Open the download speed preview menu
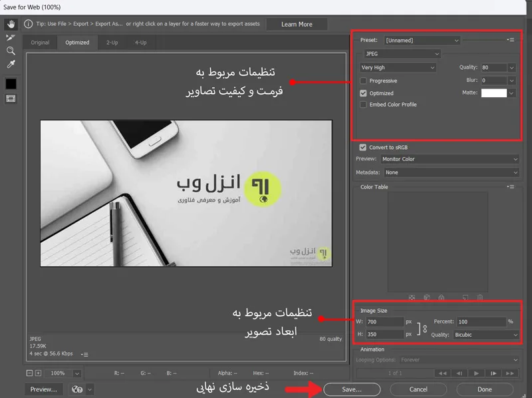Screen dimensions: 532x398 click(x=84, y=354)
